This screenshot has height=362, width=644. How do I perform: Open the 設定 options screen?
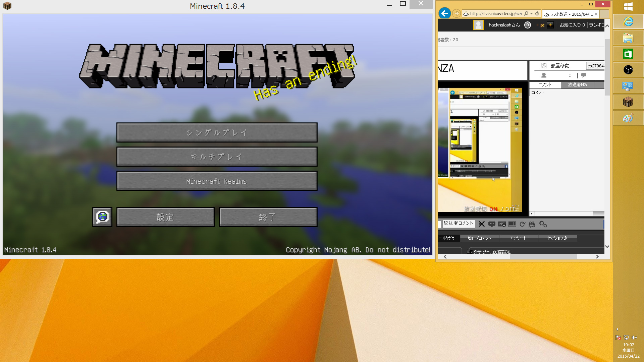[165, 217]
